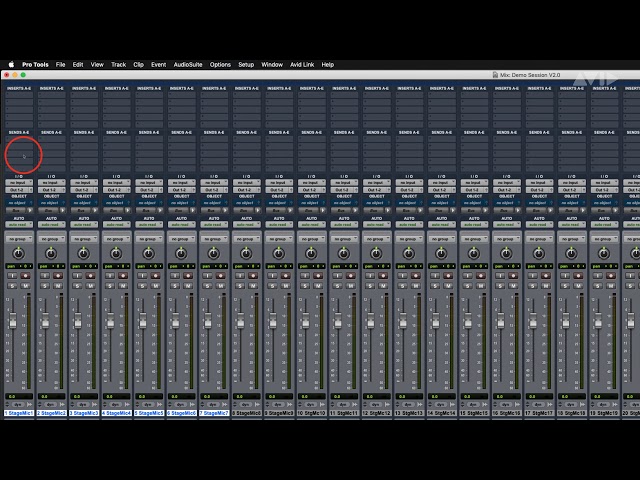Image resolution: width=640 pixels, height=480 pixels.
Task: Mute the StgMc18 track
Action: tap(578, 286)
